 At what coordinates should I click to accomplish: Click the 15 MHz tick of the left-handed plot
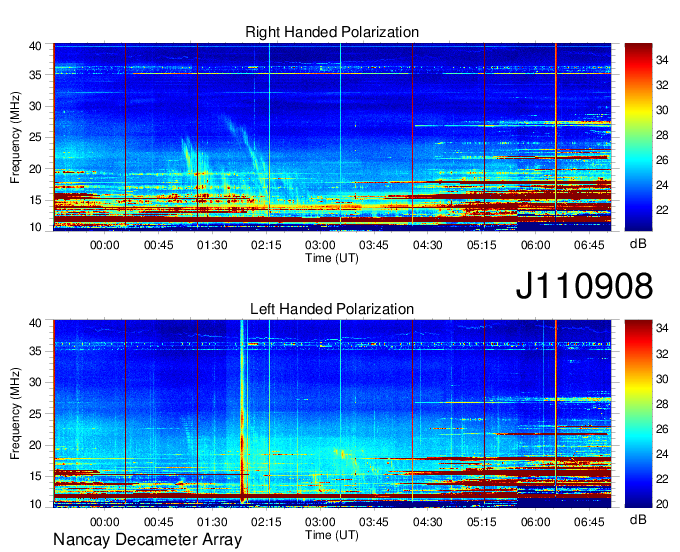click(x=35, y=477)
